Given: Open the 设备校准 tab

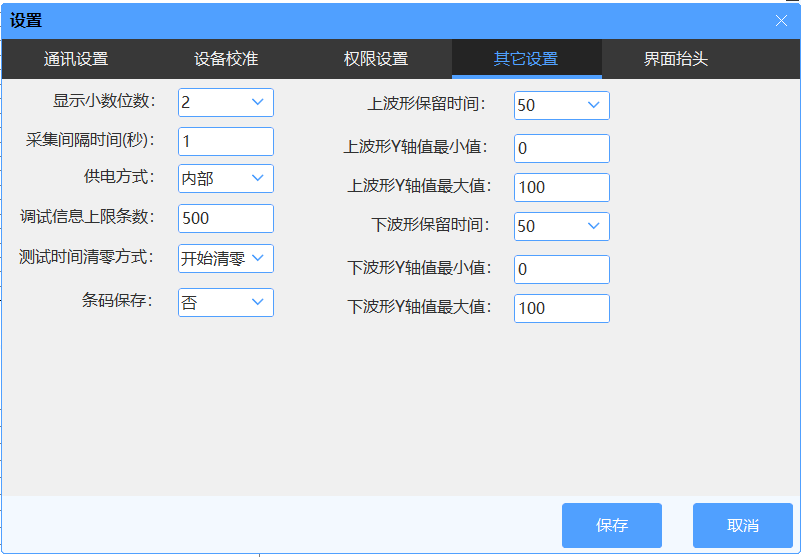Looking at the screenshot, I should [x=226, y=59].
